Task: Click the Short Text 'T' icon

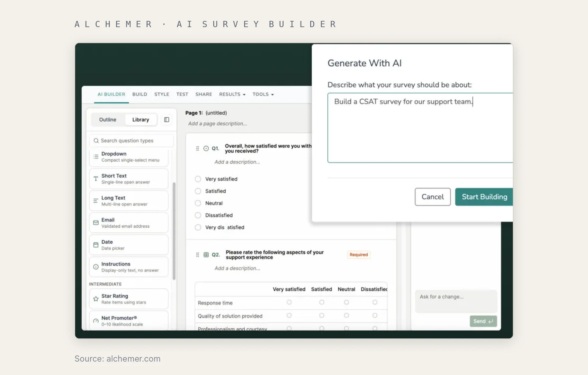Action: [96, 179]
